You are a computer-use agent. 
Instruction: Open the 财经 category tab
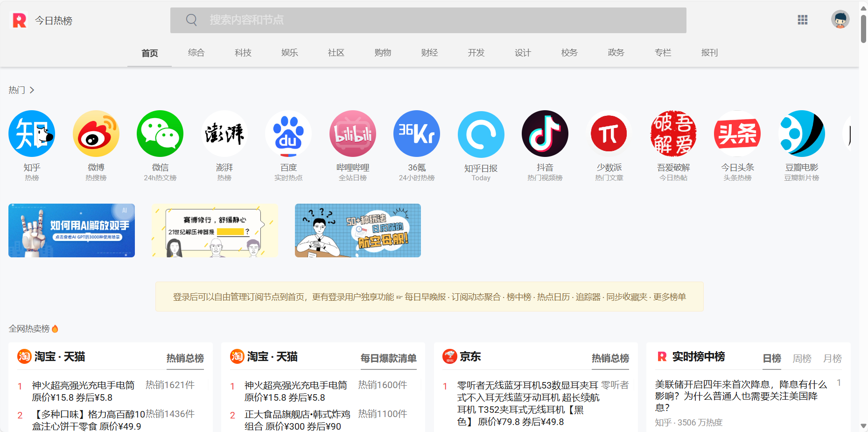coord(430,53)
